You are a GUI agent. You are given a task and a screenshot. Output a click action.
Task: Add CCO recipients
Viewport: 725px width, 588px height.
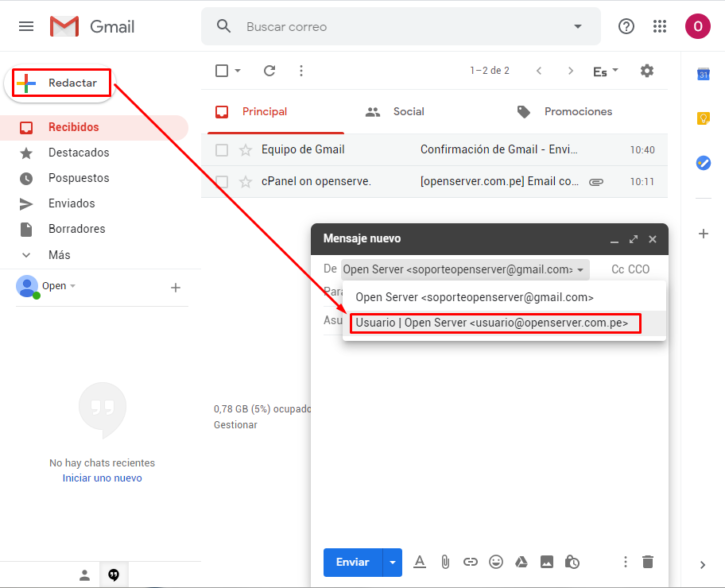click(x=639, y=269)
